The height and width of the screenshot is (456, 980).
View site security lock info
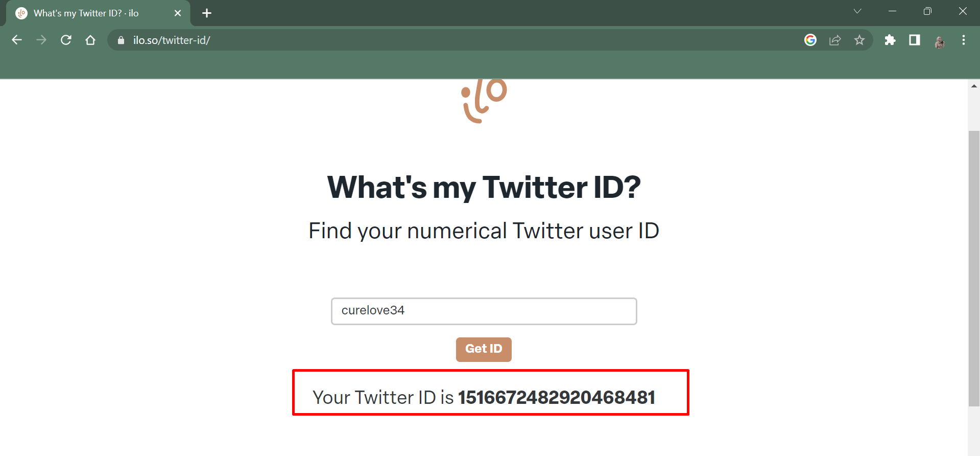(x=121, y=40)
